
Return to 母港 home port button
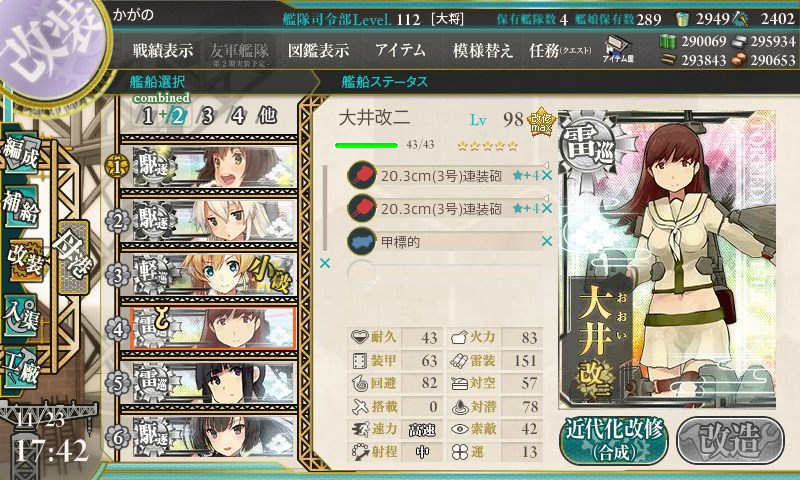coord(73,257)
